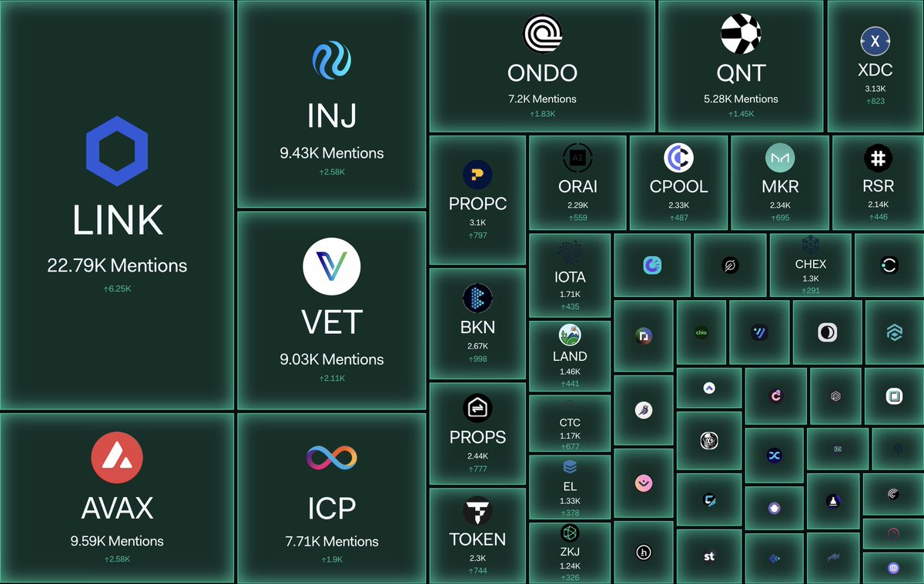The width and height of the screenshot is (924, 584).
Task: Click '7.71K Mentions' under ICP
Action: tap(331, 541)
